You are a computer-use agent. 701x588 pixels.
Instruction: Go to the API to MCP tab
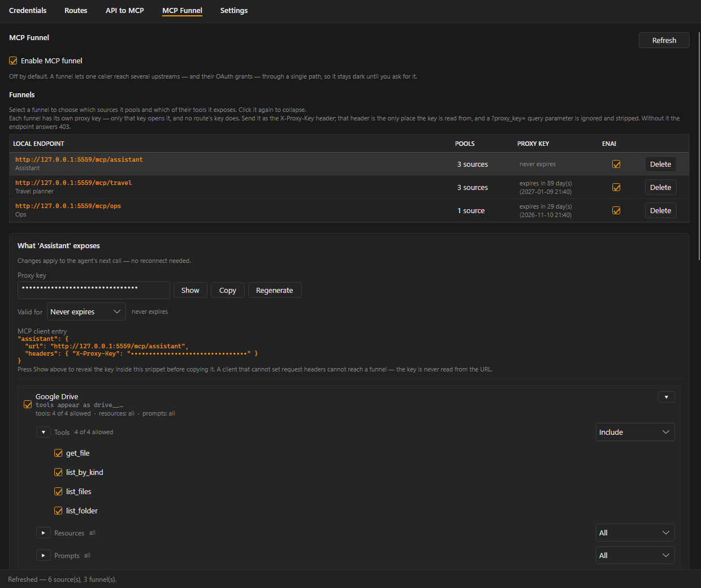pyautogui.click(x=125, y=11)
